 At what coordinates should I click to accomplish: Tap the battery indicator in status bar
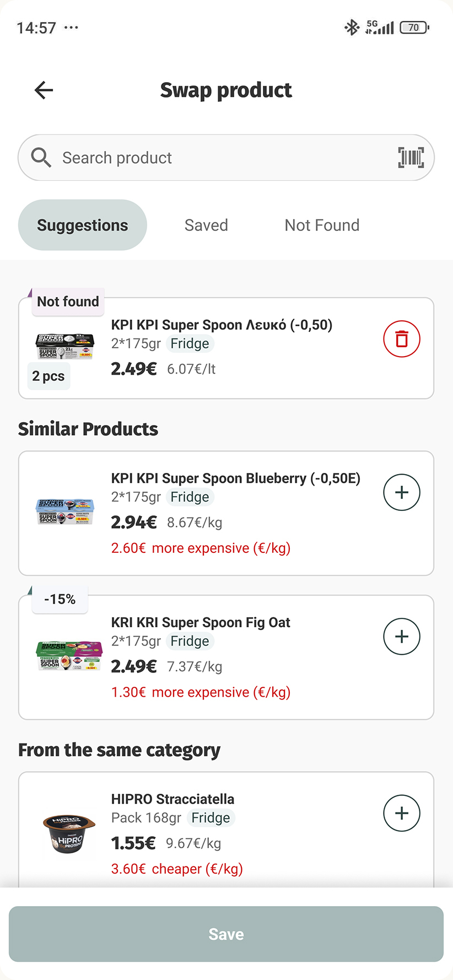(x=414, y=27)
